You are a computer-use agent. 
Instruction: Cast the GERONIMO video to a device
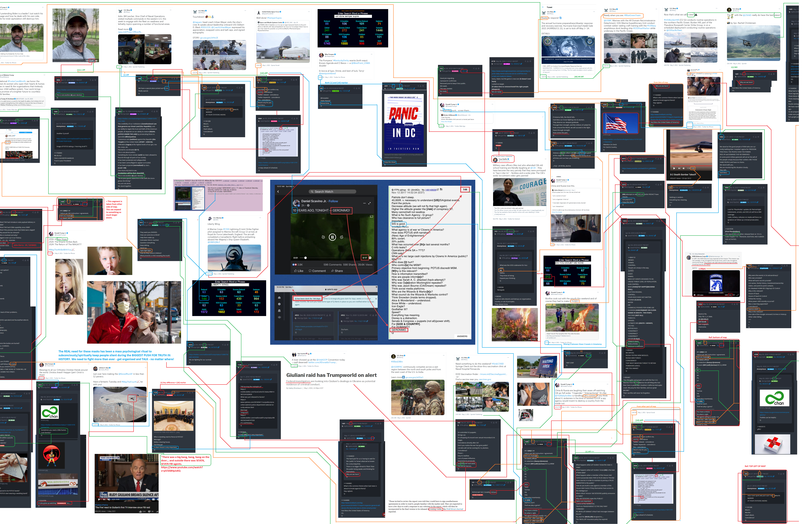371,216
